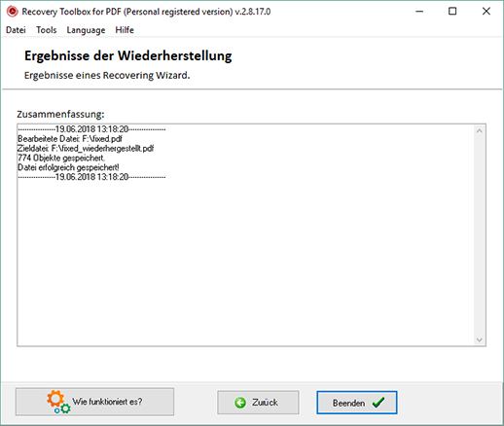Screen dimensions: 504x426
Task: Minimize the Recovery Toolbox window
Action: [419, 12]
